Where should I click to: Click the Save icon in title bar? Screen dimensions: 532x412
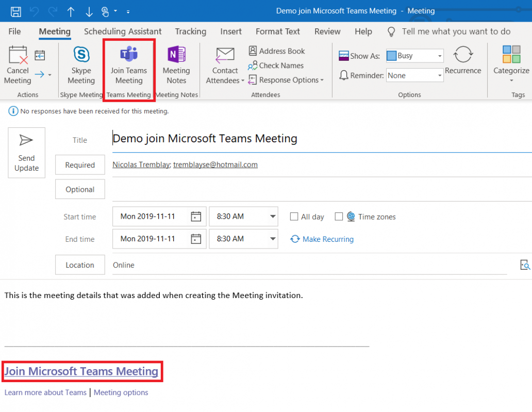pyautogui.click(x=15, y=11)
